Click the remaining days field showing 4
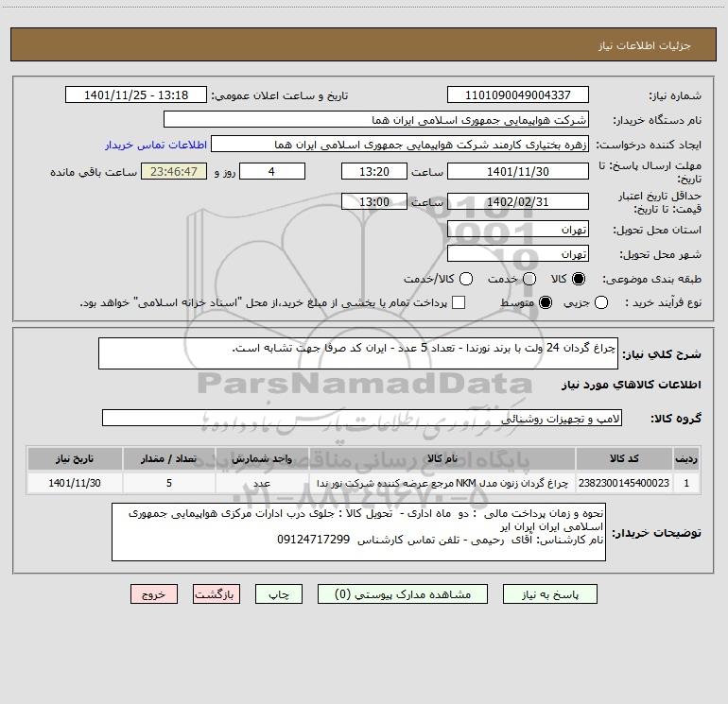 [x=272, y=171]
